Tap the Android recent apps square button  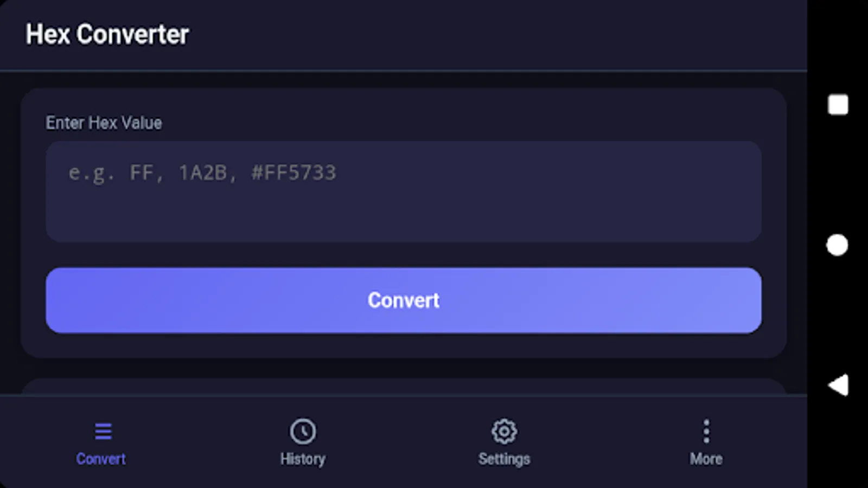click(837, 105)
